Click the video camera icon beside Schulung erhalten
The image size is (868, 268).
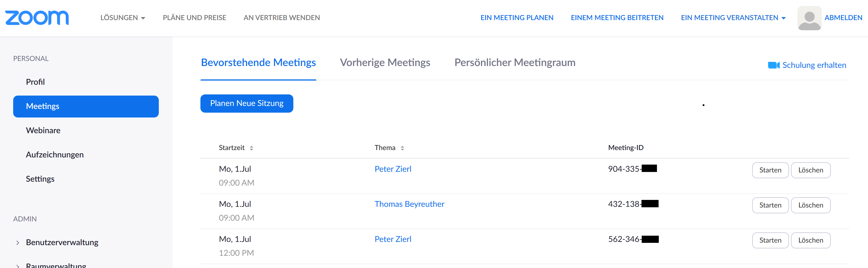click(x=773, y=65)
